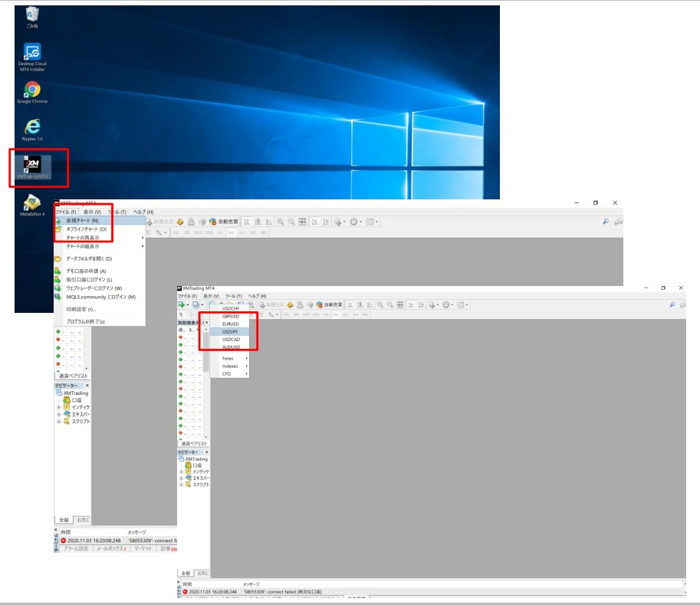Click zoom out magnifier in back MT4 toolbar
700x605 pixels.
(x=291, y=222)
